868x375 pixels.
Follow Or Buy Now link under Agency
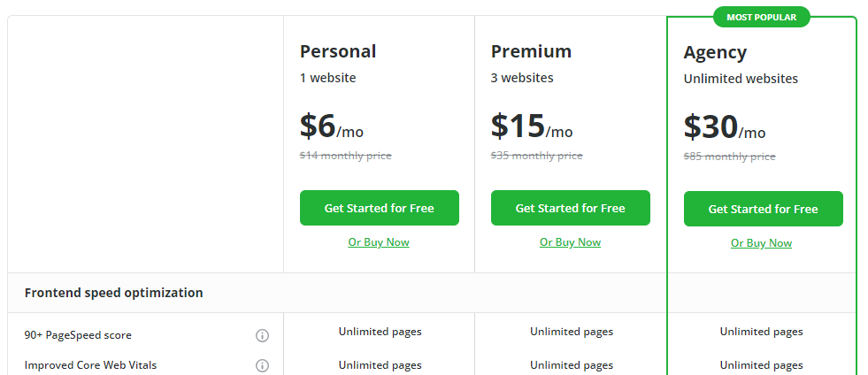pos(761,243)
